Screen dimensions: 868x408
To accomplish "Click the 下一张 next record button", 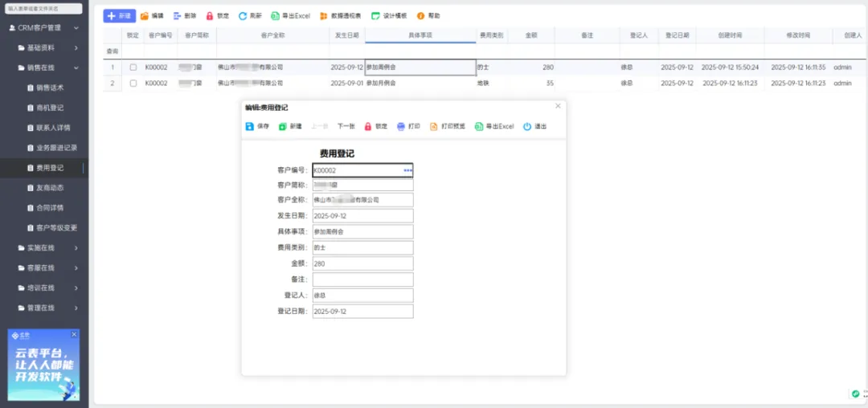I will 346,127.
